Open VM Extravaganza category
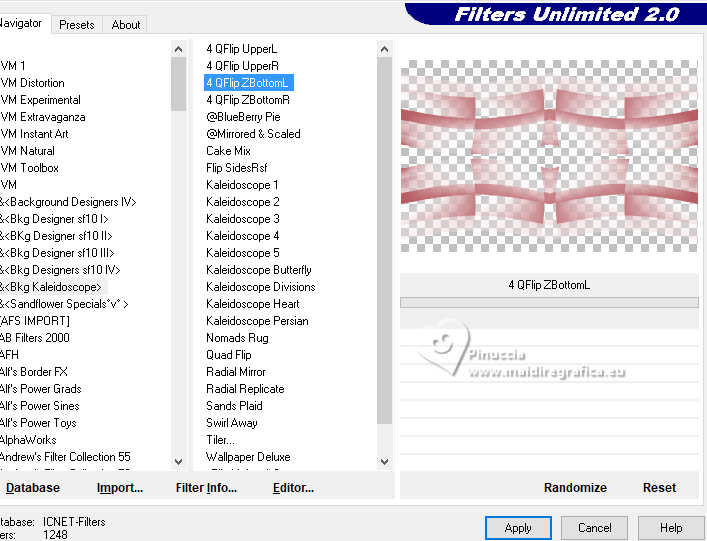Screen dimensions: 707x541 tap(43, 117)
